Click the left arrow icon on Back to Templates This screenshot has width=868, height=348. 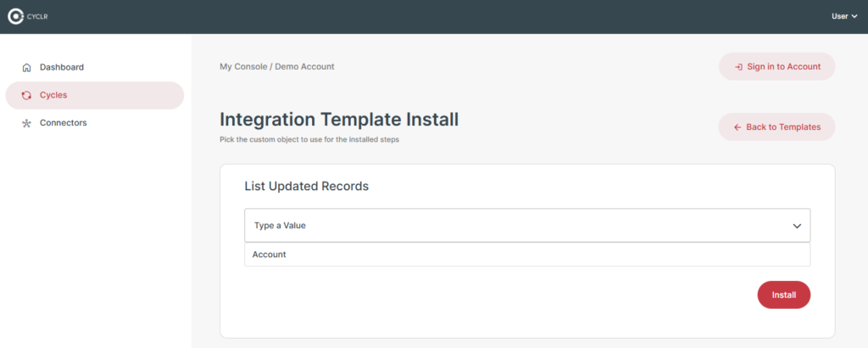point(737,127)
